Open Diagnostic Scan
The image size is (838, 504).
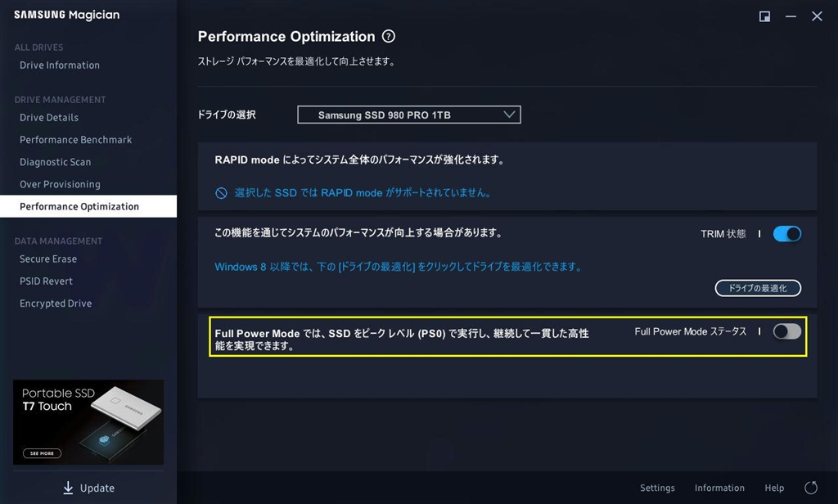(55, 162)
